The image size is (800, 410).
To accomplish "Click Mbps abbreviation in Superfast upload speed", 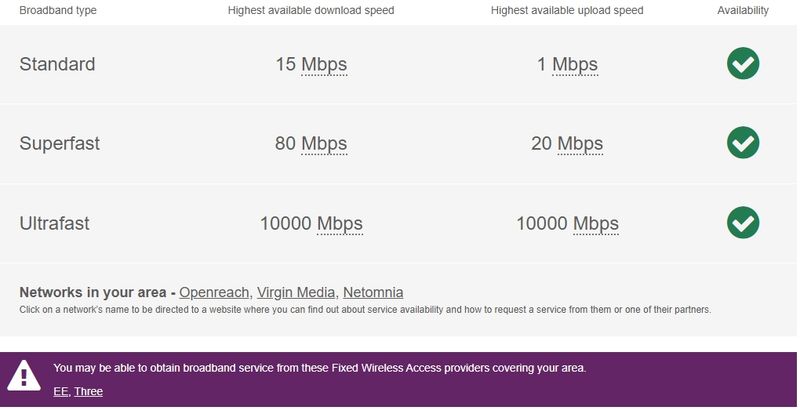I will [x=580, y=144].
